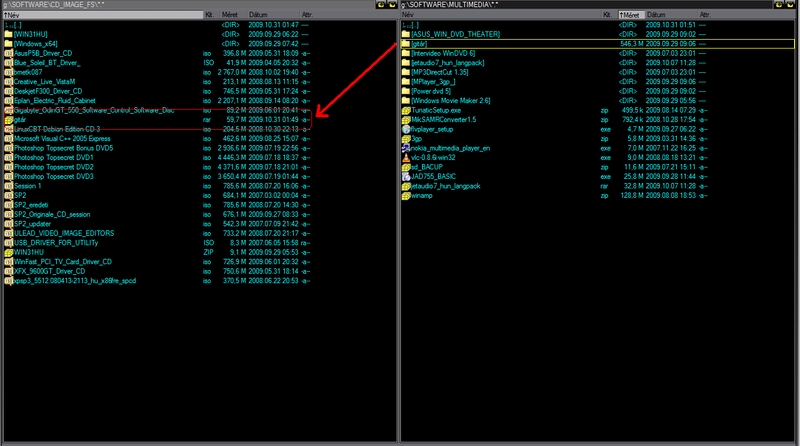The image size is (800, 446).
Task: Select [Windows Movie Maker 2.6] folder name
Action: 451,101
